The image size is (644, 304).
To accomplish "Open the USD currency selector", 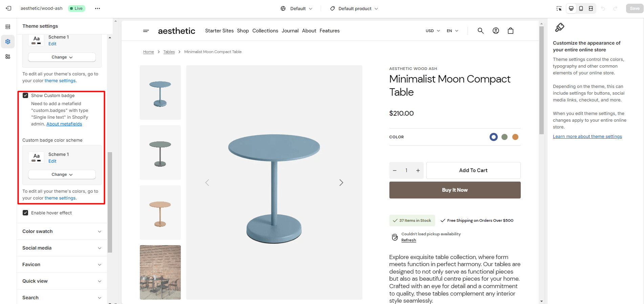I will (x=432, y=31).
